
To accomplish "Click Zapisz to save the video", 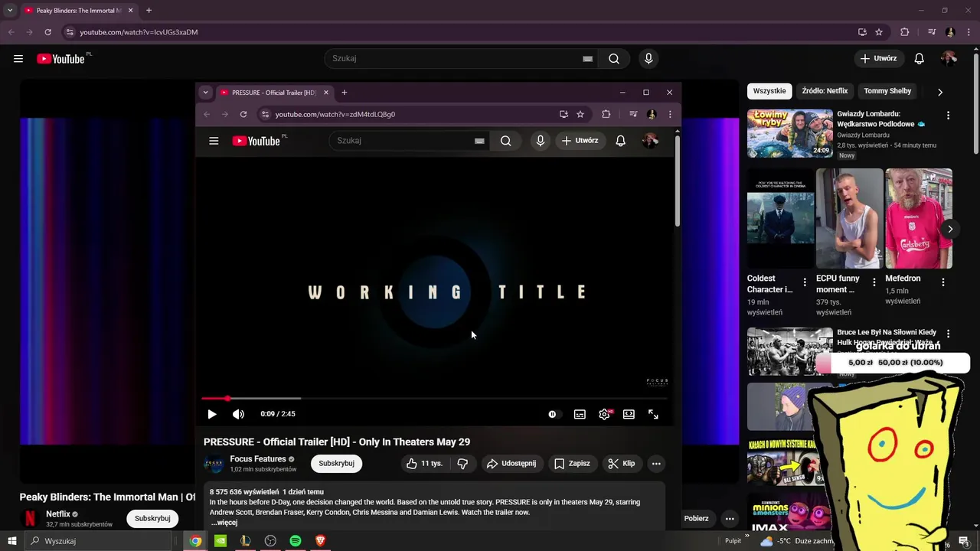I will (x=572, y=464).
